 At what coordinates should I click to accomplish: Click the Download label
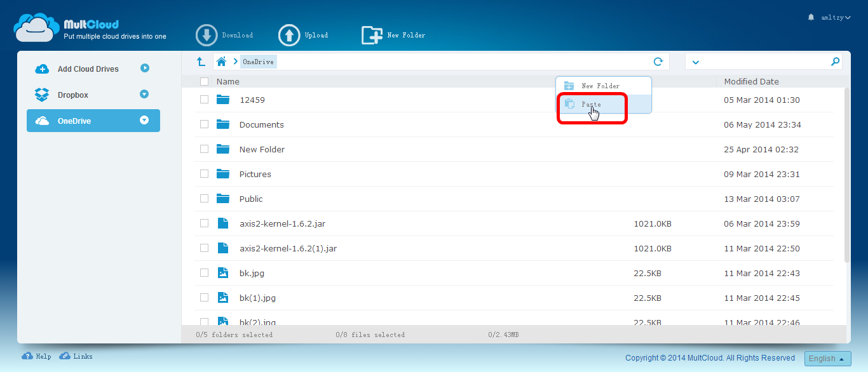tap(238, 36)
